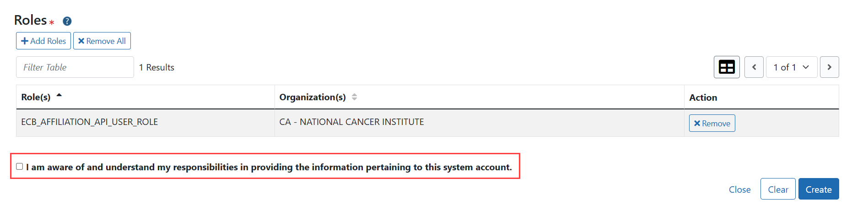Open the help icon beside Roles heading
The height and width of the screenshot is (211, 868).
[67, 21]
